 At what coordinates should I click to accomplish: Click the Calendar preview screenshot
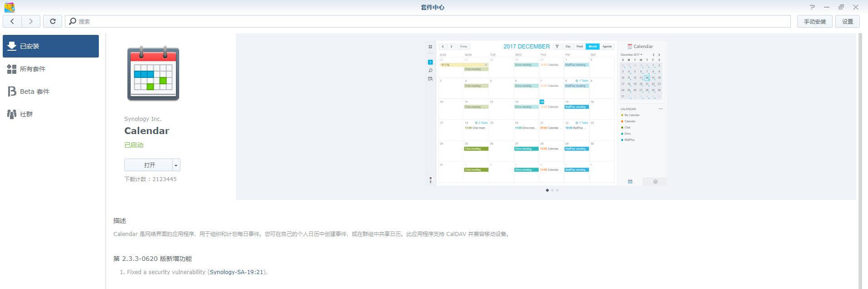tap(546, 113)
